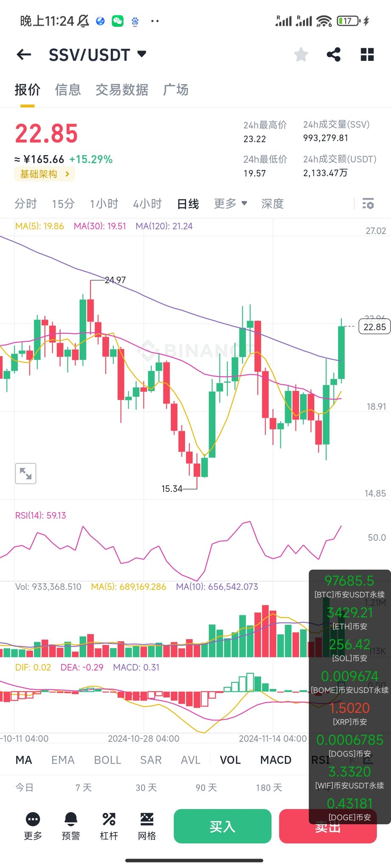Open 预警 price alert bell icon
Viewport: 391px width, 868px height.
click(x=71, y=826)
